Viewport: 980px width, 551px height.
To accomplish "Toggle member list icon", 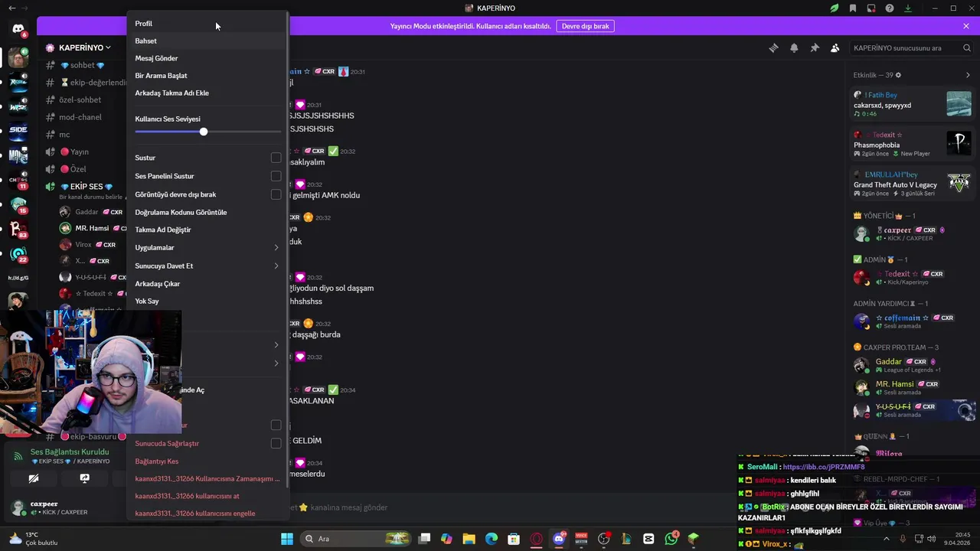I will point(835,47).
